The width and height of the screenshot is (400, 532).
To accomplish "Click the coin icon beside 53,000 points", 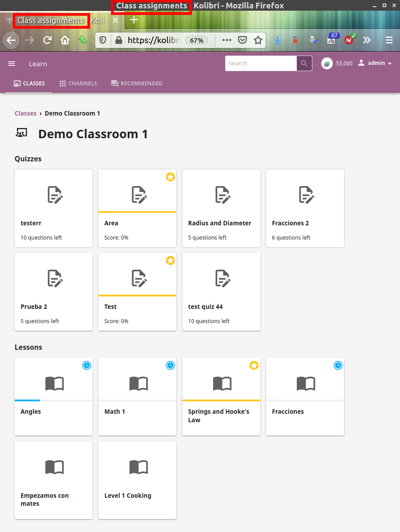I will (327, 63).
